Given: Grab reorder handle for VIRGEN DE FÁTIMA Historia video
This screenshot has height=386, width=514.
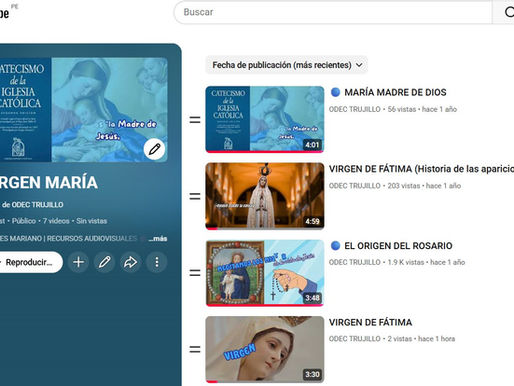Looking at the screenshot, I should (x=195, y=196).
